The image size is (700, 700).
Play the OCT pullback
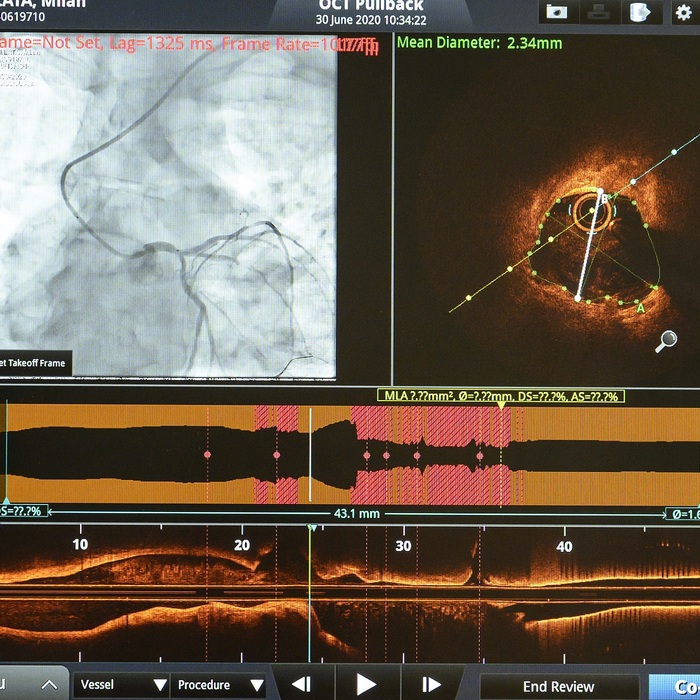pyautogui.click(x=366, y=685)
